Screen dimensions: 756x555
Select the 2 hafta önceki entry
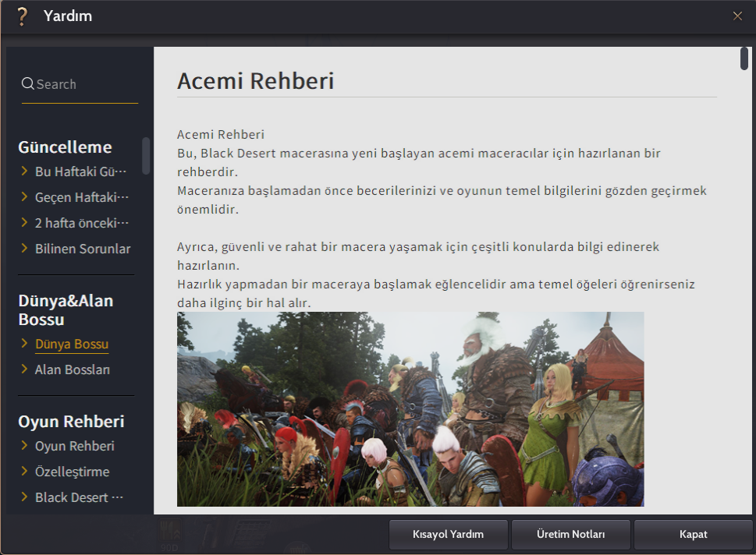click(81, 223)
